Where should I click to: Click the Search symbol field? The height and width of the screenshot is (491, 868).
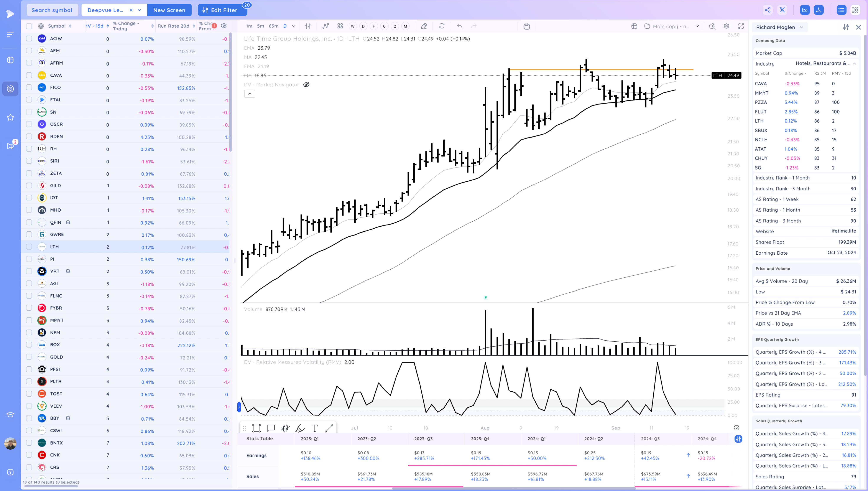pyautogui.click(x=52, y=10)
